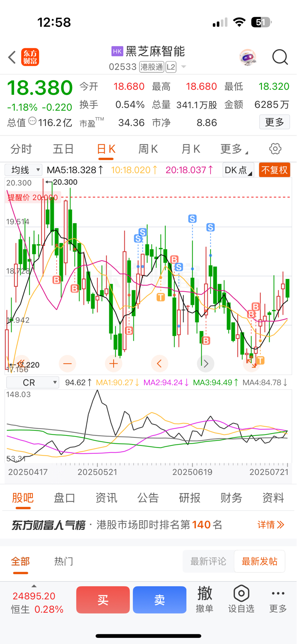The width and height of the screenshot is (297, 644).
Task: Open the robot assistant avatar
Action: (x=247, y=57)
